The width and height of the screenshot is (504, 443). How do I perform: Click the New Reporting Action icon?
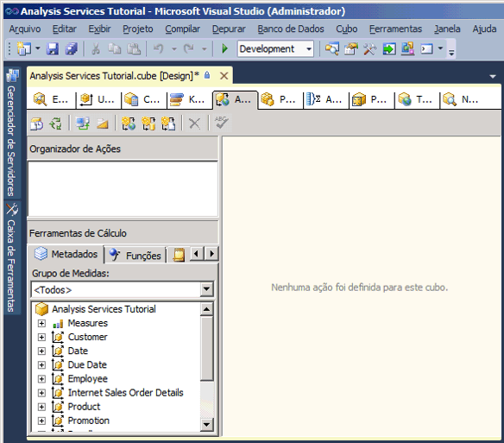click(168, 123)
